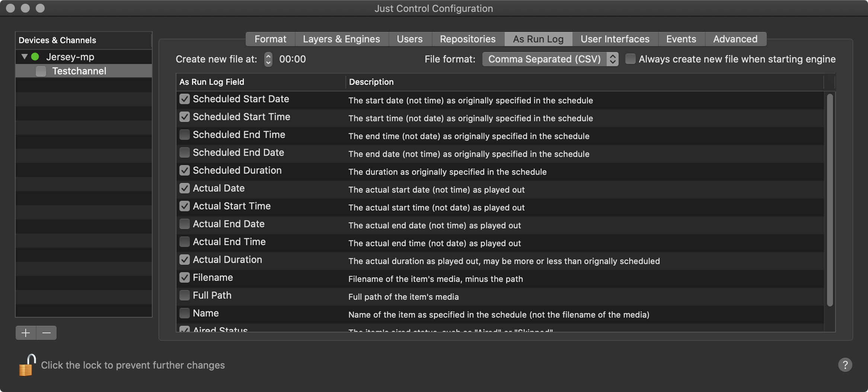Enable Actual End Date field
This screenshot has height=392, width=868.
click(185, 224)
